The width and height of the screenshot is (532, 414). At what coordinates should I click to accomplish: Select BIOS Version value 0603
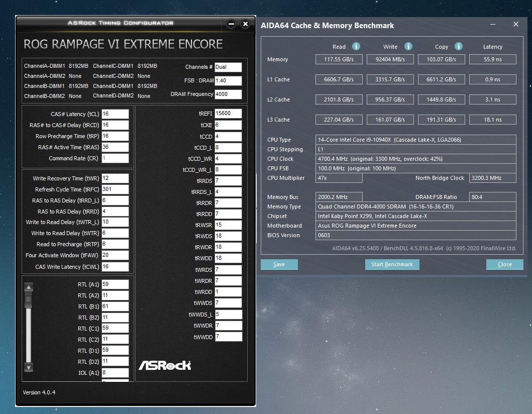pyautogui.click(x=415, y=235)
